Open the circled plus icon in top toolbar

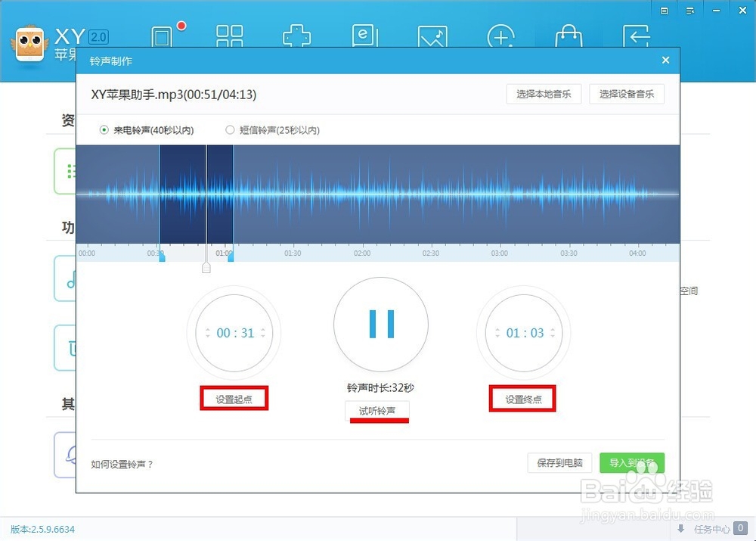[501, 36]
